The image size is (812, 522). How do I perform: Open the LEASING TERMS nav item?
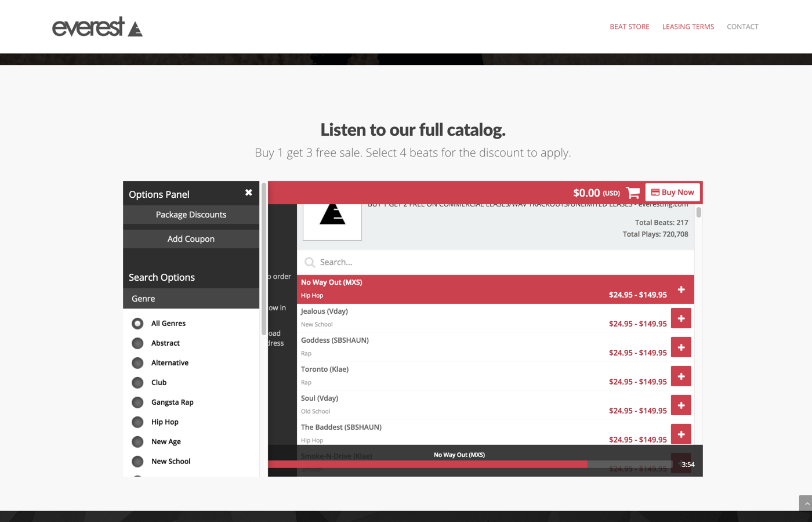coord(688,27)
